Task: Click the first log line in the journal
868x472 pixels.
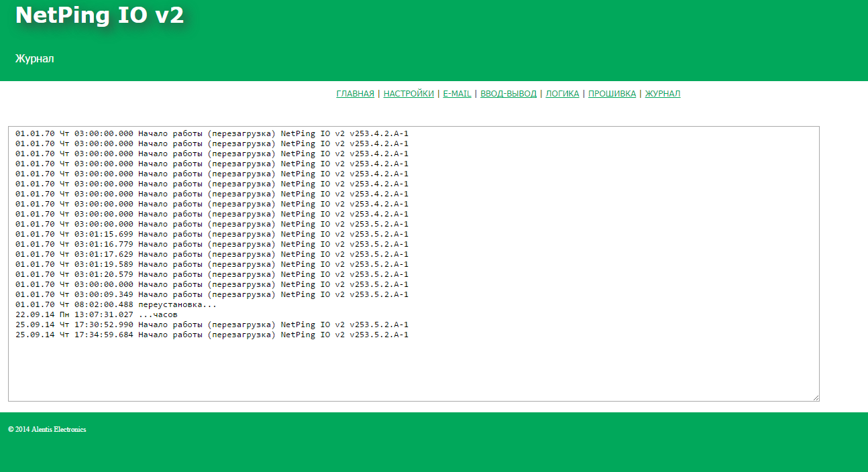Action: click(211, 133)
